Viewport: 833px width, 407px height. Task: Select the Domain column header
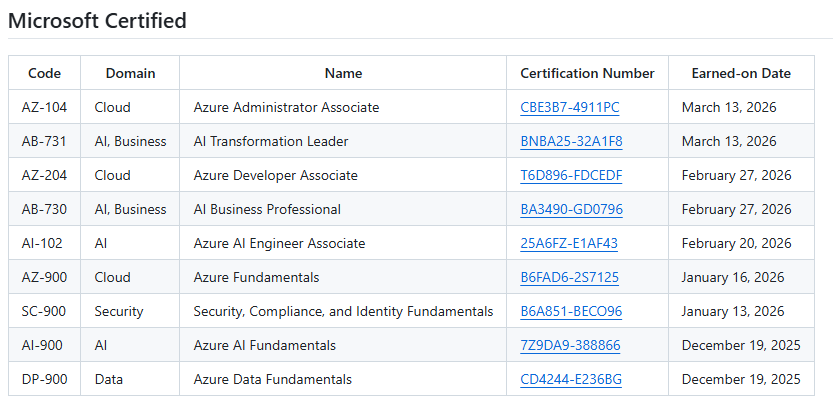[130, 73]
